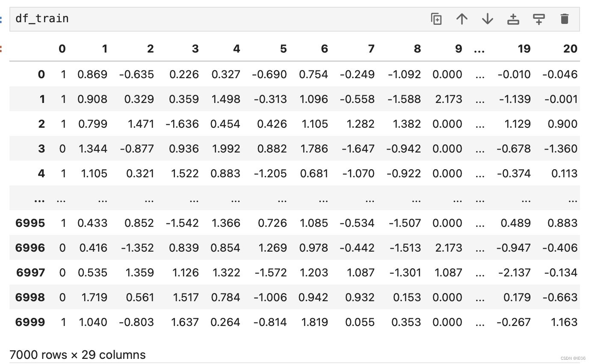Click the value -1.139
The height and width of the screenshot is (364, 592).
pos(514,99)
